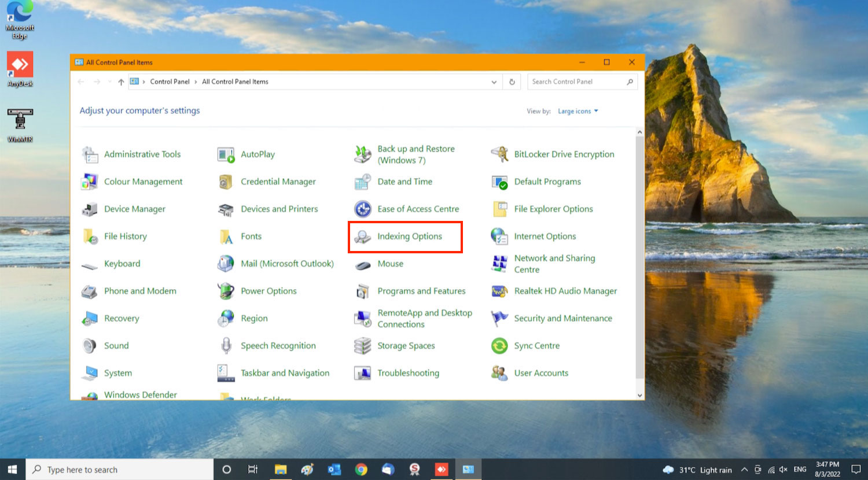Expand the address bar history dropdown
This screenshot has height=480, width=868.
494,82
